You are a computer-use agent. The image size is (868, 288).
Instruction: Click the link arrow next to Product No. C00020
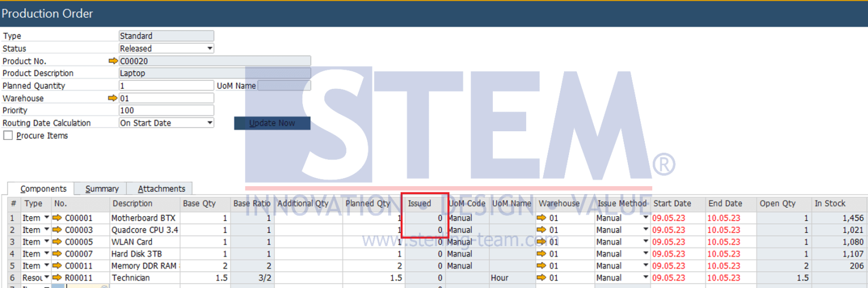point(113,61)
